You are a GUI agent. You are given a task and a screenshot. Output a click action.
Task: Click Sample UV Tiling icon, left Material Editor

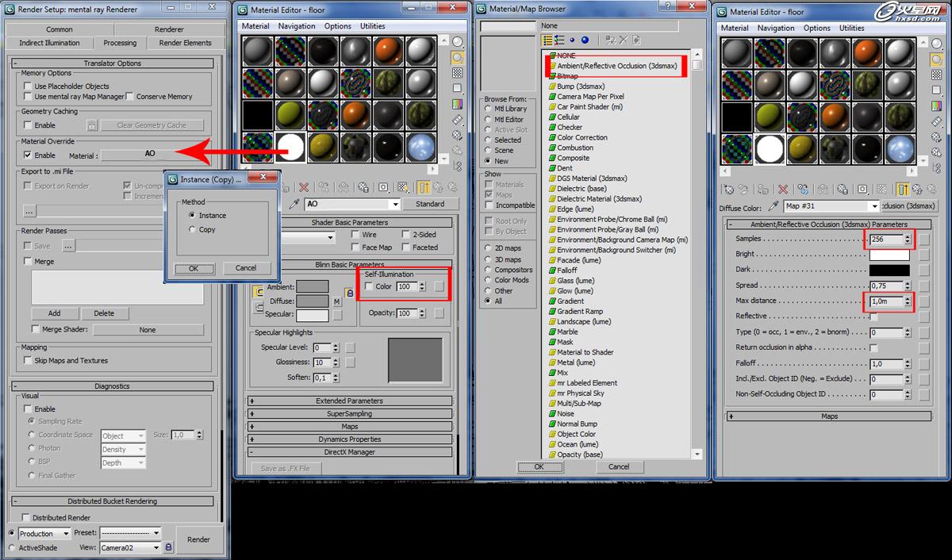coord(458,88)
